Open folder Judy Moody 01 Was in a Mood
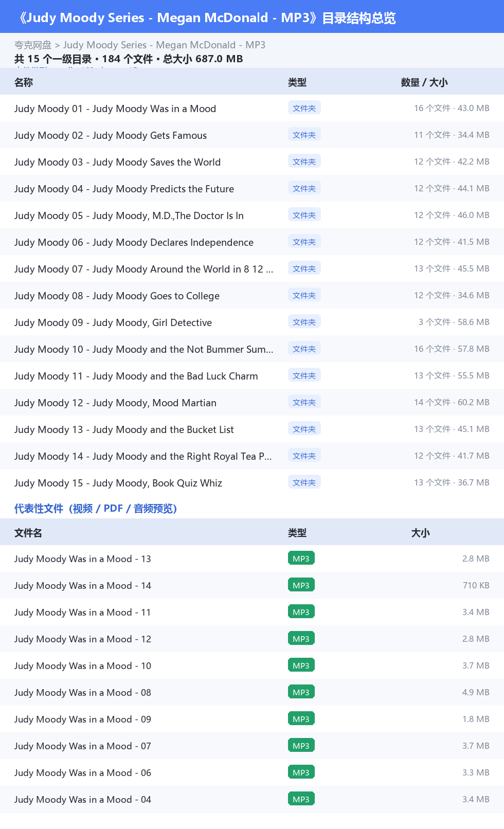This screenshot has height=829, width=504. 115,109
